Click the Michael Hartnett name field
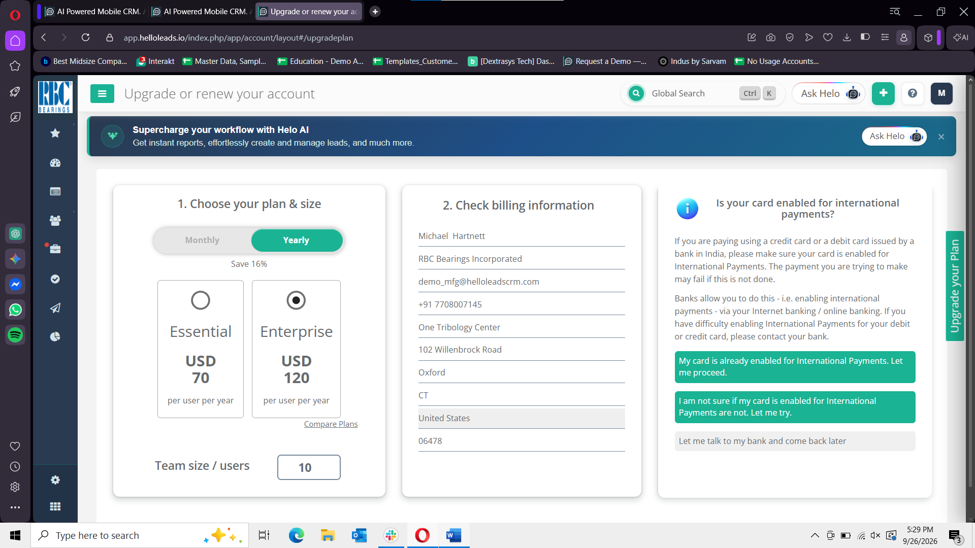The width and height of the screenshot is (975, 548). click(521, 236)
